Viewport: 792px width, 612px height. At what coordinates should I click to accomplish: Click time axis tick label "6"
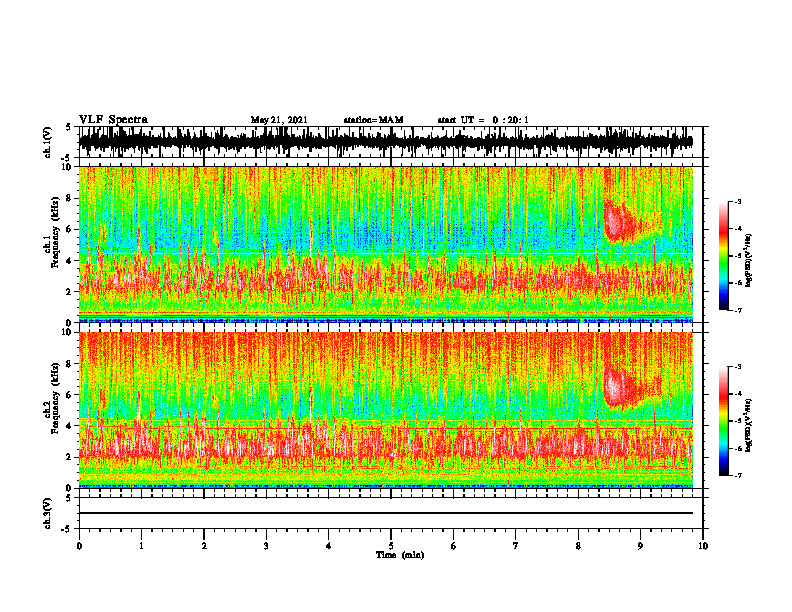click(x=454, y=546)
